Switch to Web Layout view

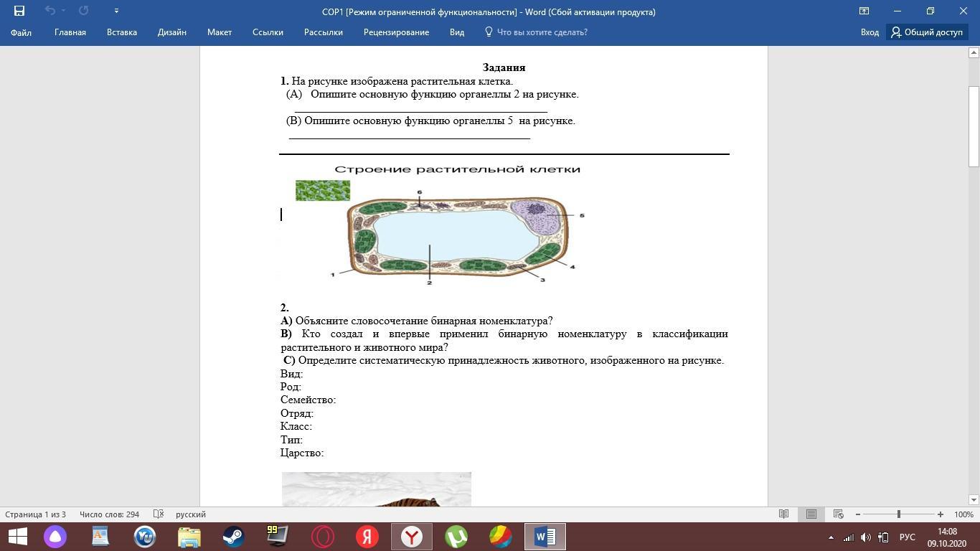pos(838,514)
